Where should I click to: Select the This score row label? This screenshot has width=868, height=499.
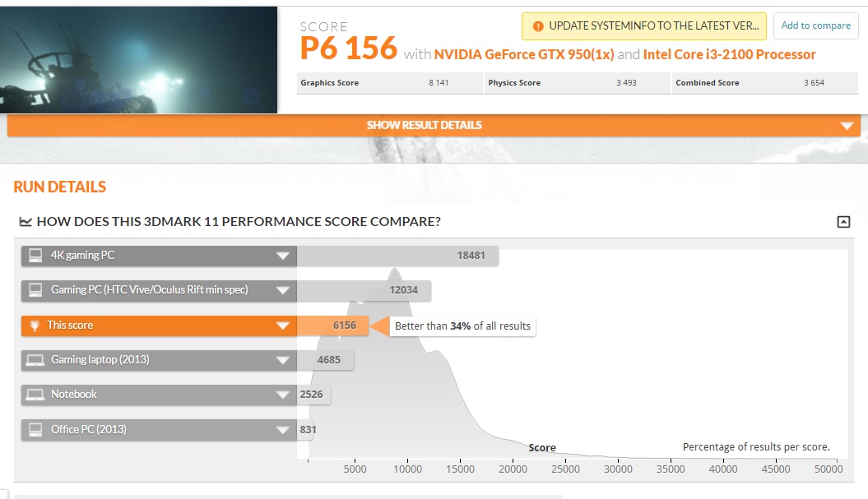tap(70, 326)
